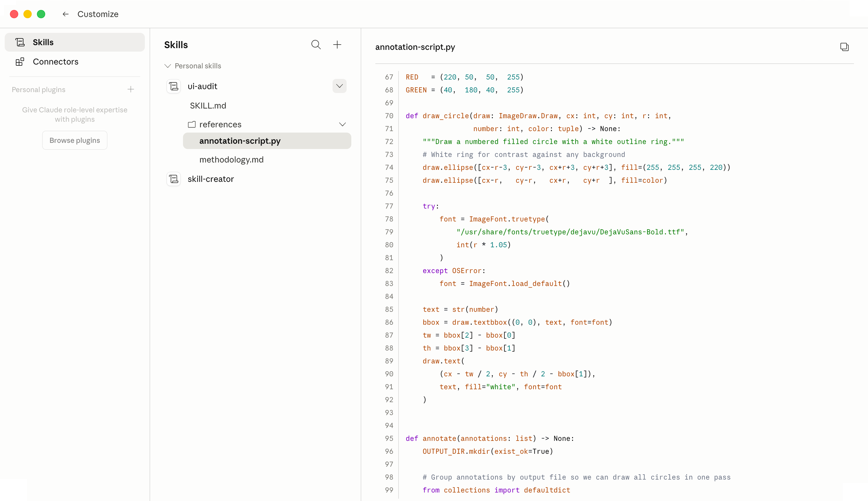
Task: Close the window with the red button
Action: coord(14,14)
